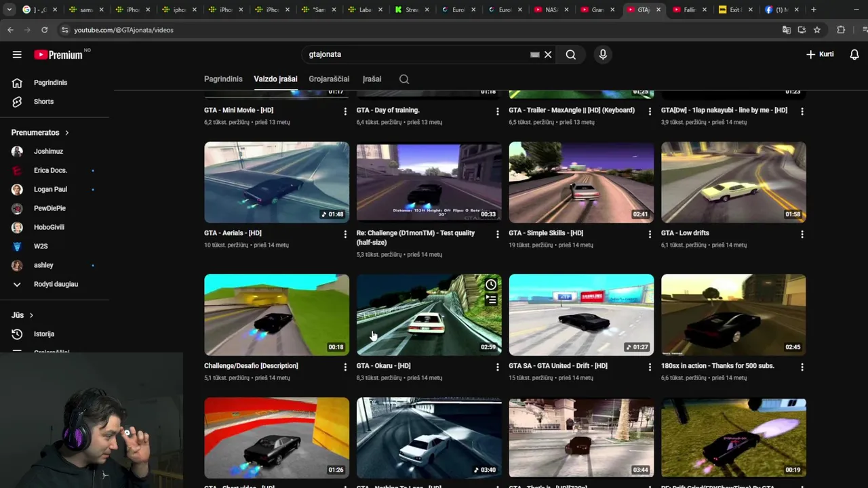Click the gtajonata search input field
The image size is (868, 488).
(x=417, y=54)
